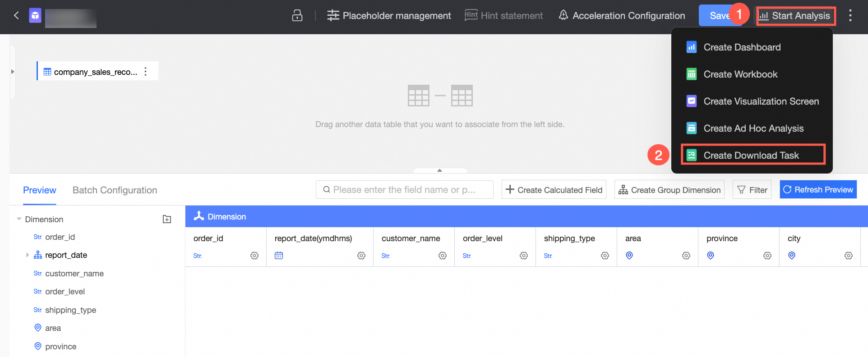
Task: Expand the collapsed left side panel arrow
Action: [x=13, y=72]
